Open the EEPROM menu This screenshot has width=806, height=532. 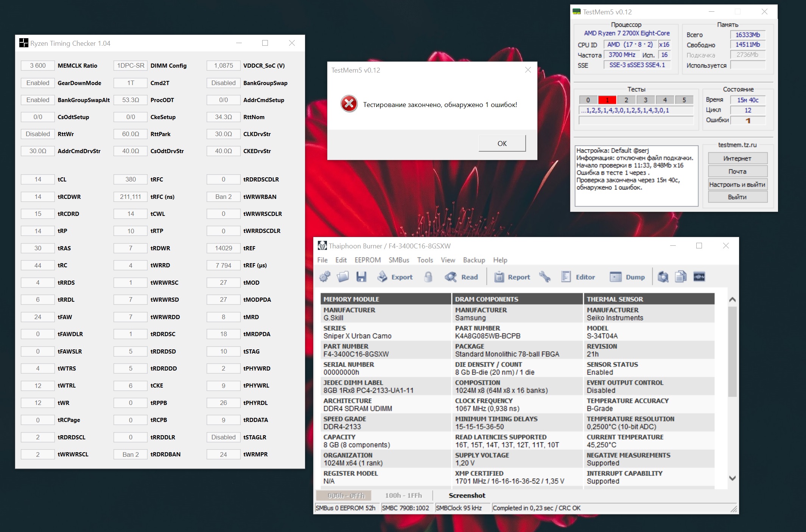tap(367, 260)
